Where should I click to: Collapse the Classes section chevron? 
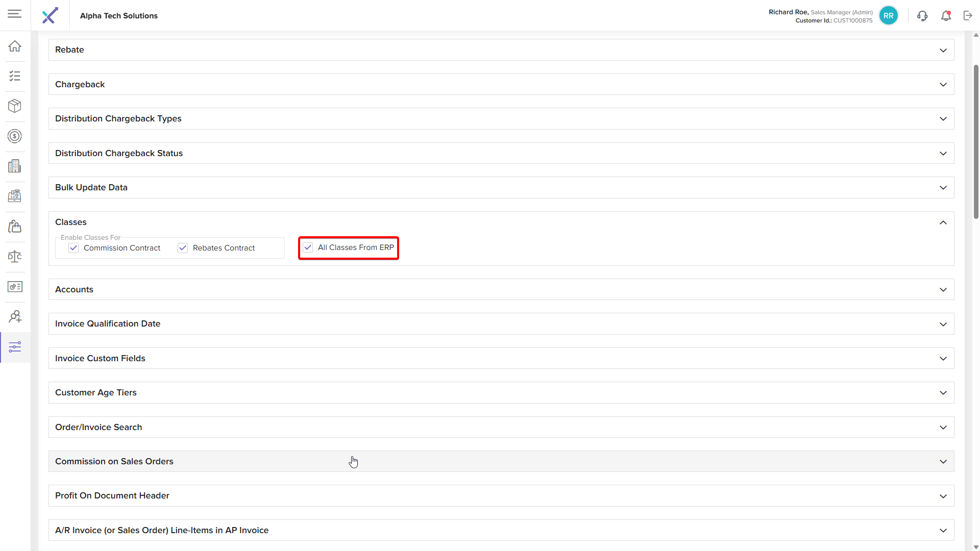click(x=943, y=222)
